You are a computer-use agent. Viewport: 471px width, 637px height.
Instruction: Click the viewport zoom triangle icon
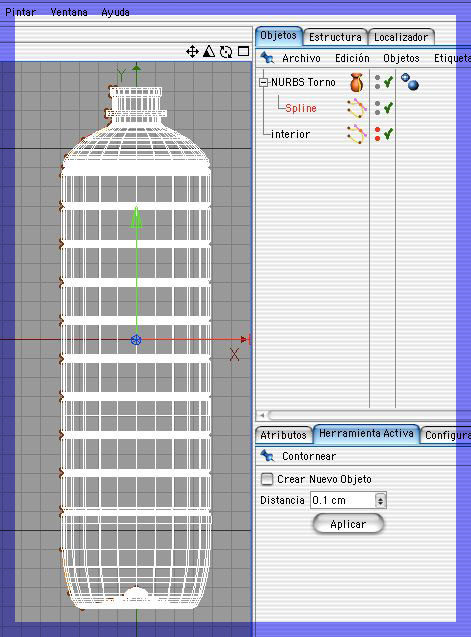tap(209, 51)
